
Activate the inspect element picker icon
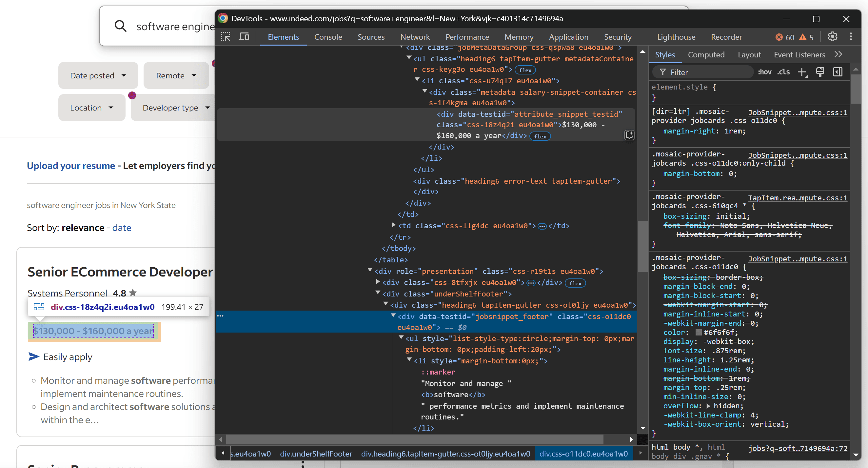pos(226,37)
